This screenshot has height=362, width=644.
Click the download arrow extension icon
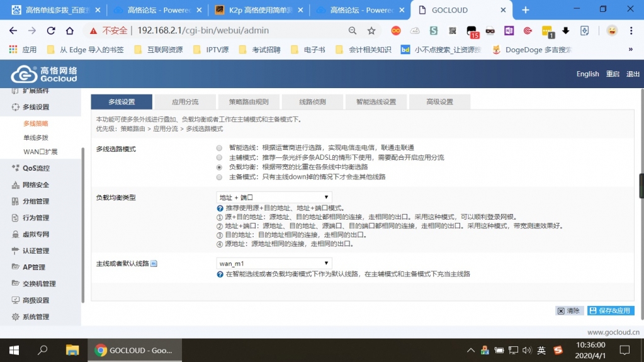(565, 30)
